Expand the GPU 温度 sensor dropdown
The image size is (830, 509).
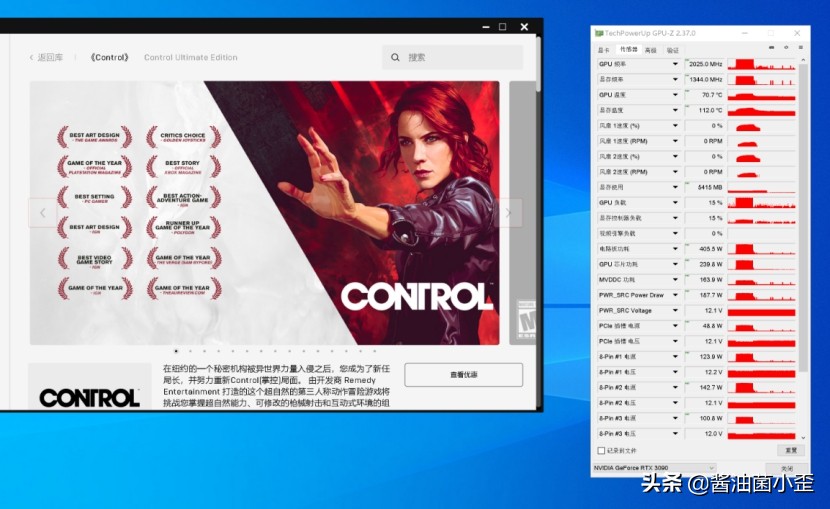675,95
